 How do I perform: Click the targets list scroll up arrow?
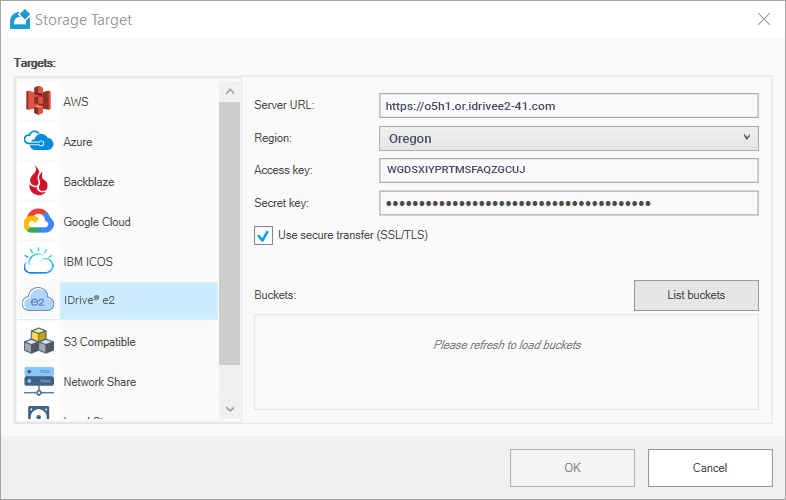point(230,91)
